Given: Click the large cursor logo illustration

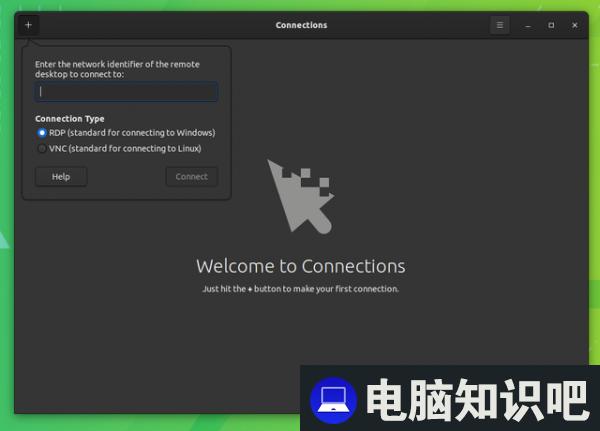Looking at the screenshot, I should 301,196.
